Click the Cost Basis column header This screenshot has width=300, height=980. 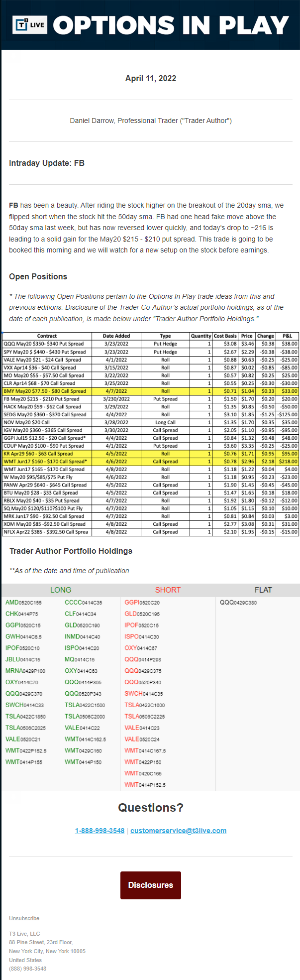click(225, 336)
